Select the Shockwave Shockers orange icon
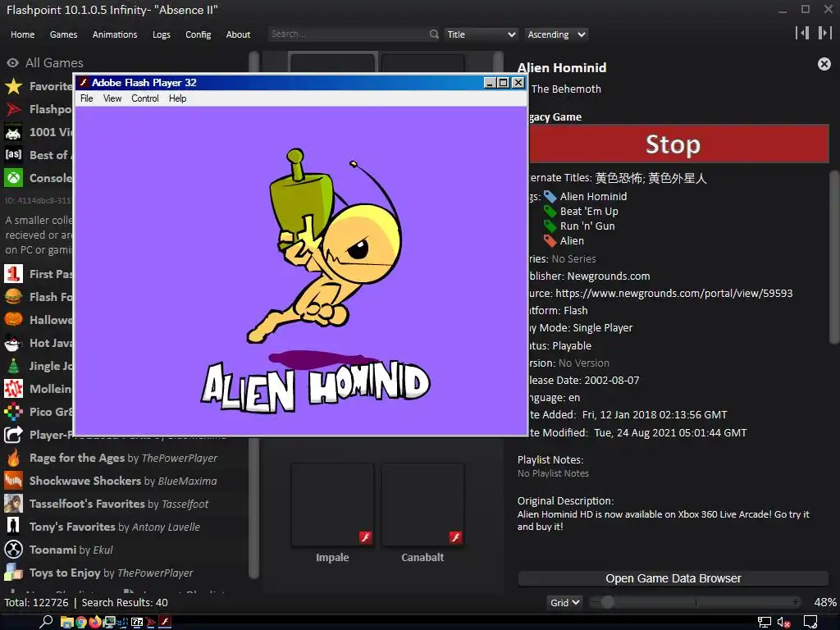Viewport: 840px width, 630px height. 13,481
